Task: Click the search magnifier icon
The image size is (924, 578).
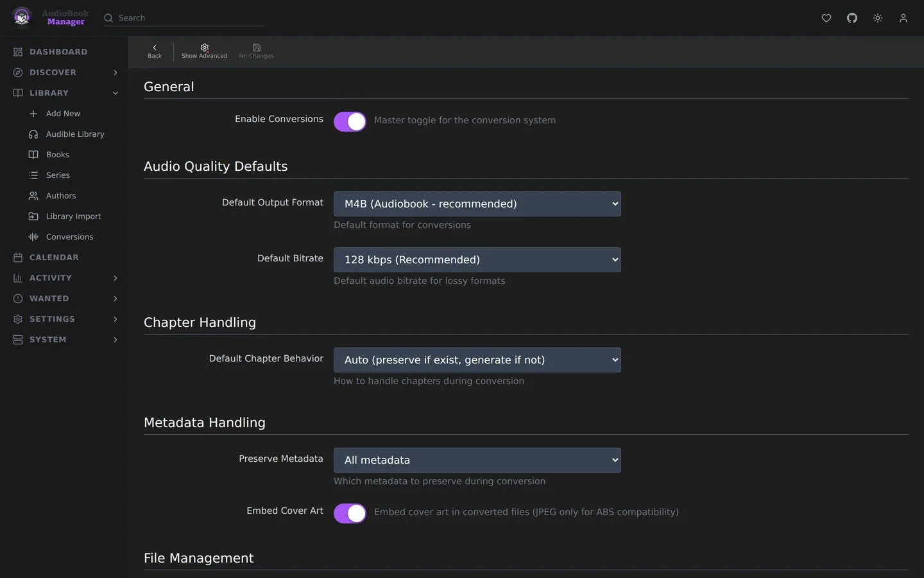Action: (x=108, y=18)
